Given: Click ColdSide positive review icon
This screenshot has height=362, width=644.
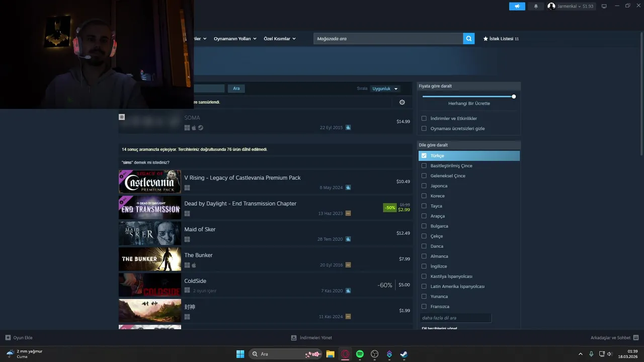Looking at the screenshot, I should click(x=348, y=291).
